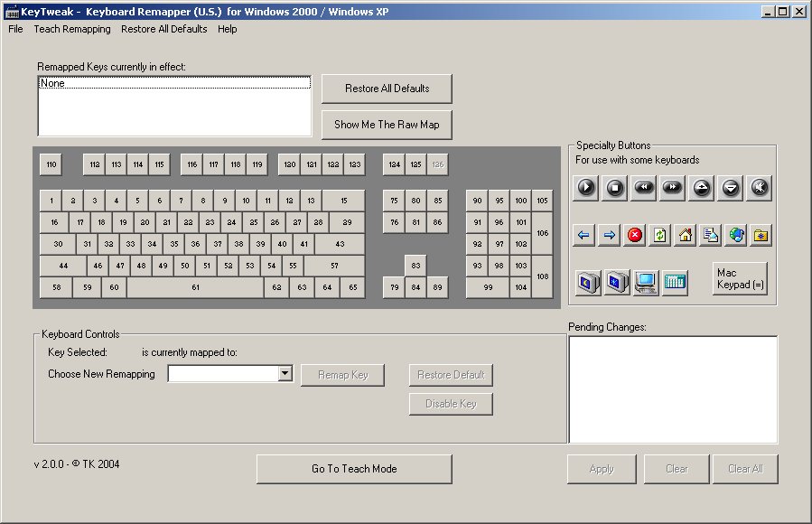The width and height of the screenshot is (812, 524).
Task: Click Show Me The Raw Map button
Action: (x=387, y=125)
